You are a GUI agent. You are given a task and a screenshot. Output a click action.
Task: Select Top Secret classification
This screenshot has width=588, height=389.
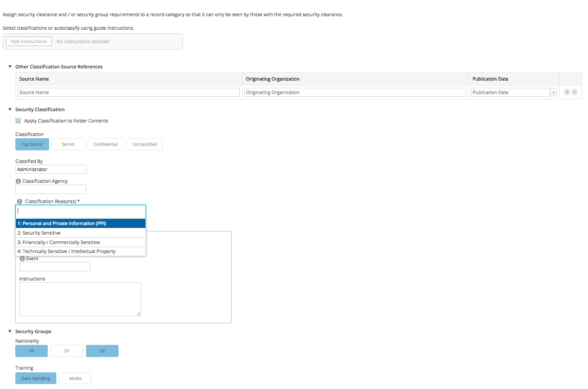click(32, 145)
